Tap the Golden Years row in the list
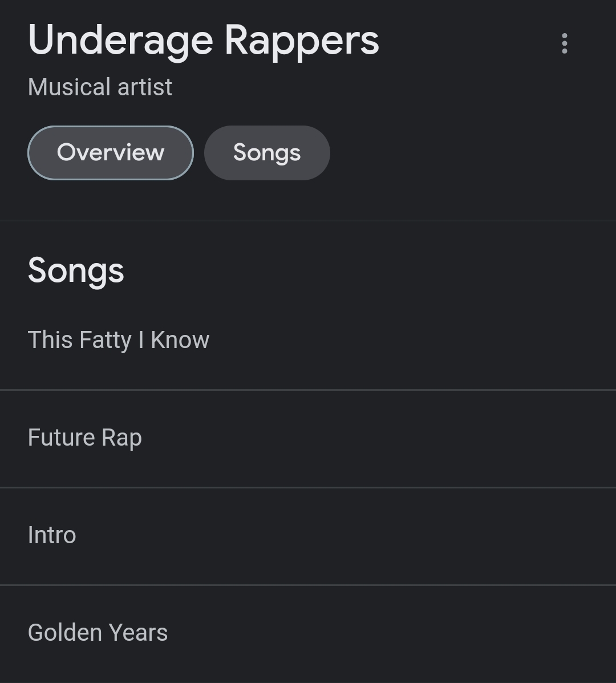Viewport: 616px width, 683px height. tap(98, 633)
